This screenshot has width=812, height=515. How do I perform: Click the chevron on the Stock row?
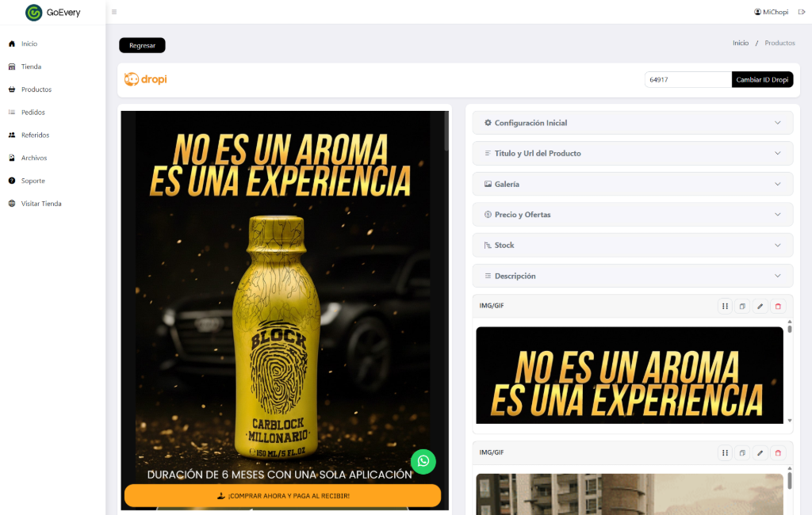(777, 246)
